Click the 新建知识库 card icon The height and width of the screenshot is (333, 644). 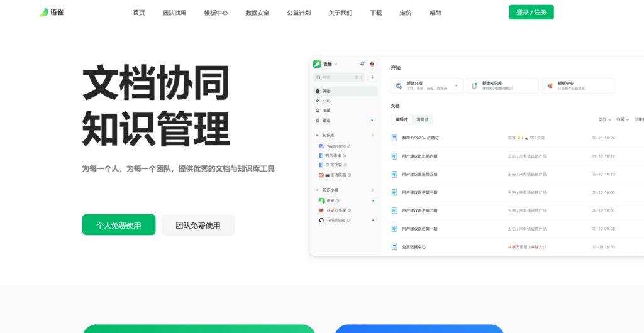(x=474, y=85)
